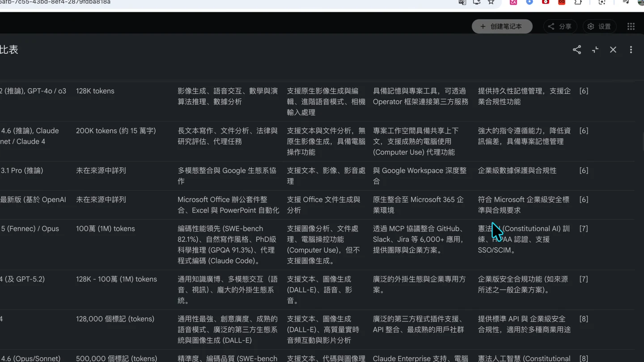The width and height of the screenshot is (644, 362).
Task: Click the '提供標準 API 與企業級安全' cell
Action: [524, 324]
